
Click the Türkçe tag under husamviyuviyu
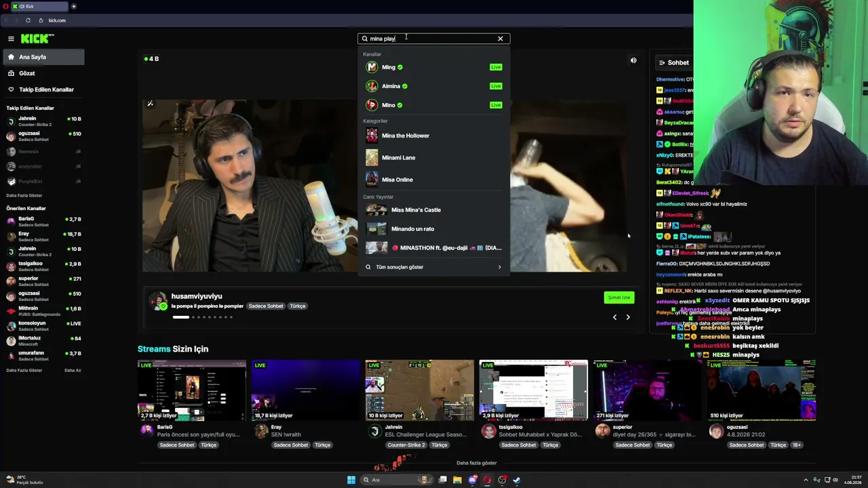[298, 306]
